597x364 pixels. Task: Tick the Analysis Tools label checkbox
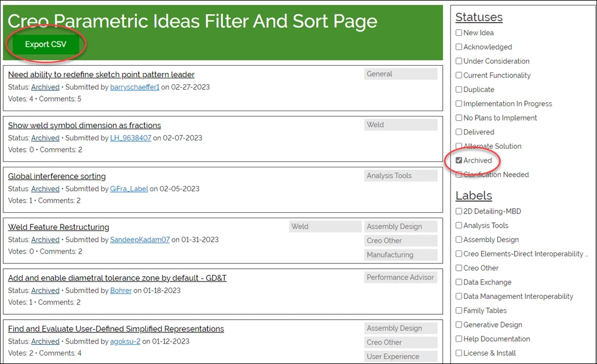pyautogui.click(x=459, y=225)
